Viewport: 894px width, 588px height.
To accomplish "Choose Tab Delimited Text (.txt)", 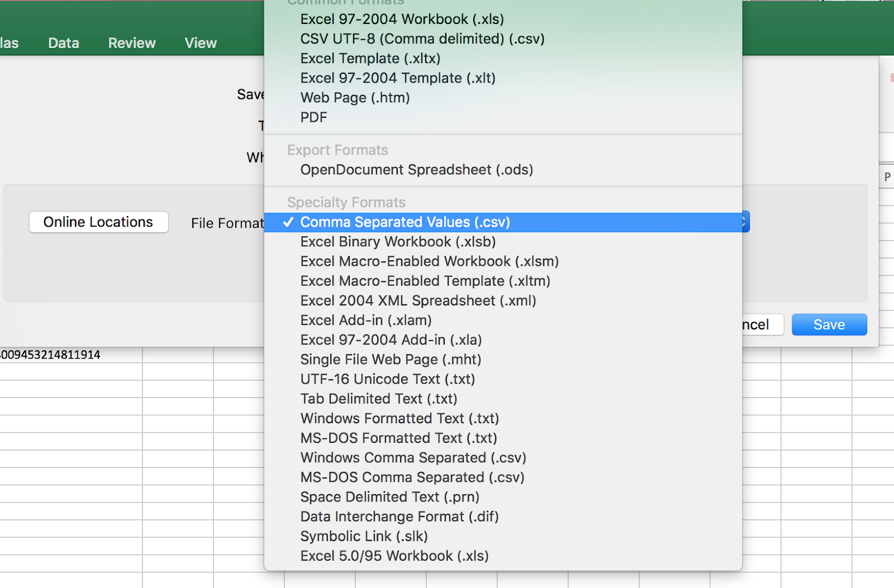I will (x=503, y=399).
